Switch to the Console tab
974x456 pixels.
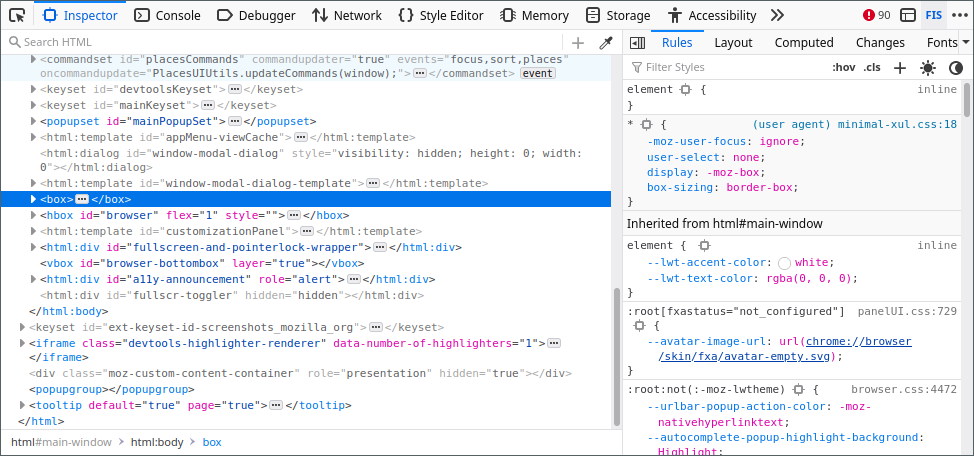(x=168, y=15)
